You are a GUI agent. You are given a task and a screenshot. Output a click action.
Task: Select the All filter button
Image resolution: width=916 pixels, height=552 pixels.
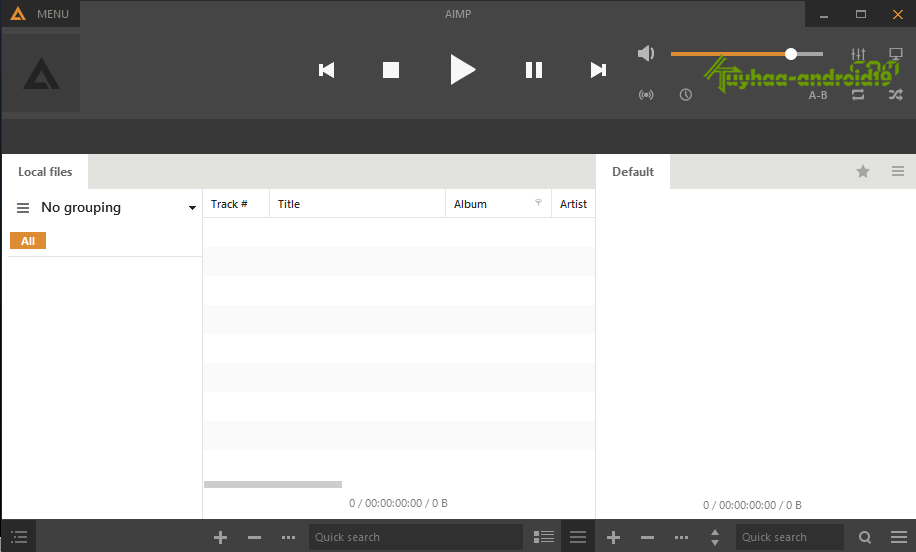point(27,241)
